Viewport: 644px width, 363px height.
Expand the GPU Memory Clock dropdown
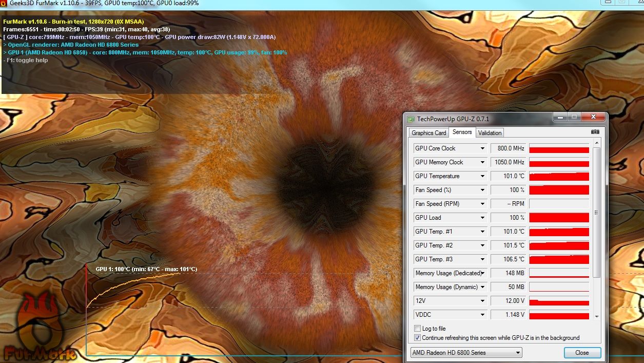pos(482,162)
